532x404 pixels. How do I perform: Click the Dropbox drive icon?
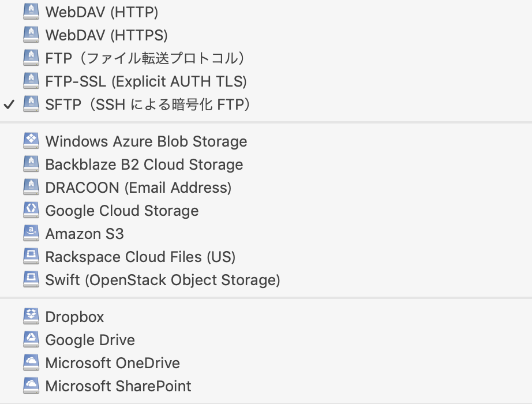[x=31, y=317]
